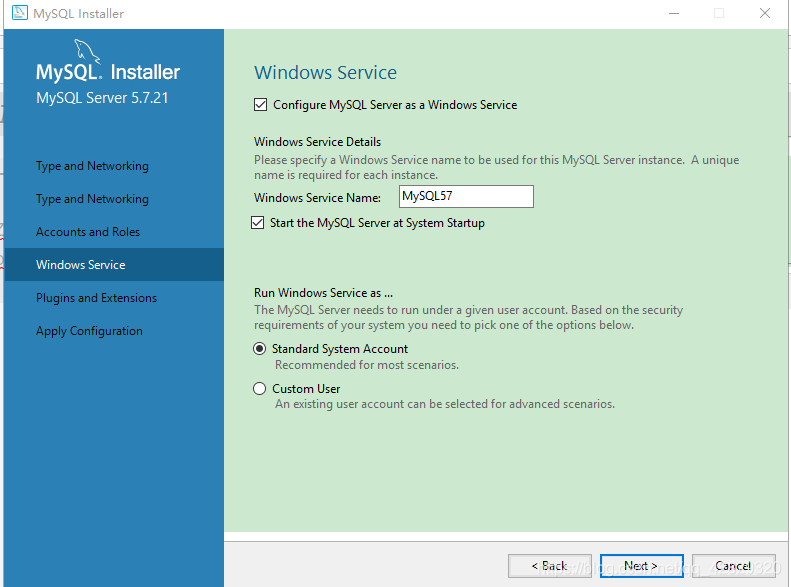Click the Windows Service Name input field
791x587 pixels.
pos(466,197)
